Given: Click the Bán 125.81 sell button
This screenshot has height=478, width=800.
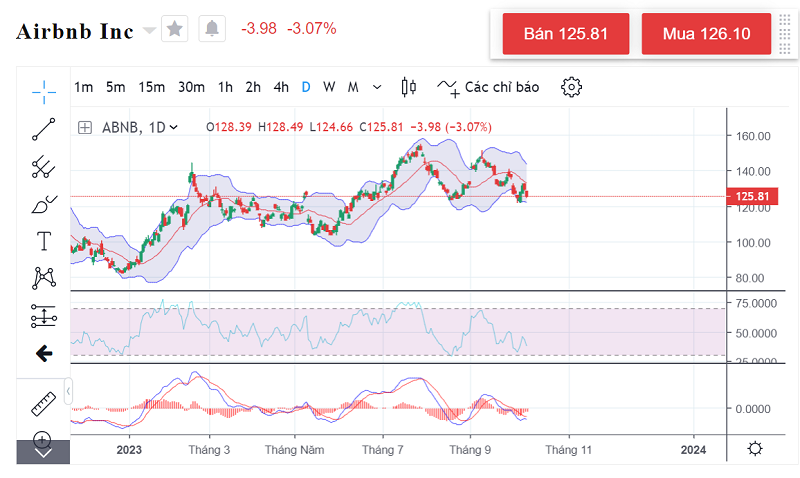Looking at the screenshot, I should pyautogui.click(x=565, y=34).
